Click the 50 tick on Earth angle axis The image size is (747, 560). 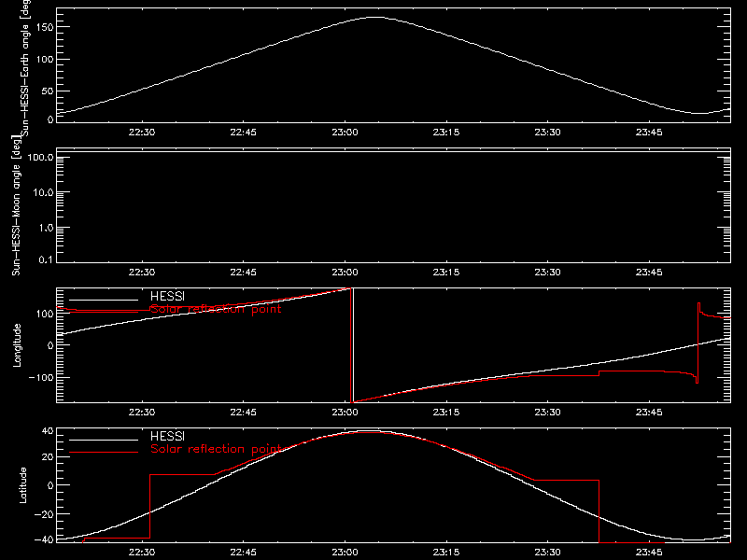48,91
